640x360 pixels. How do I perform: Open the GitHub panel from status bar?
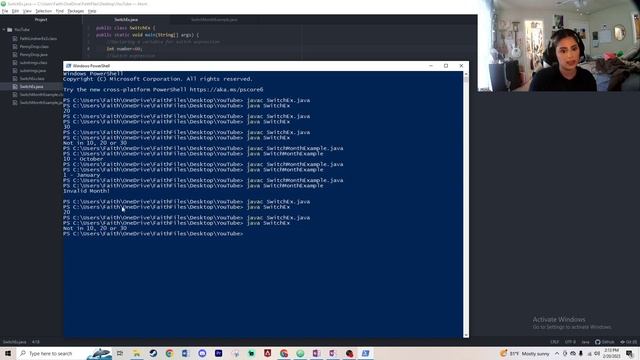(605, 342)
